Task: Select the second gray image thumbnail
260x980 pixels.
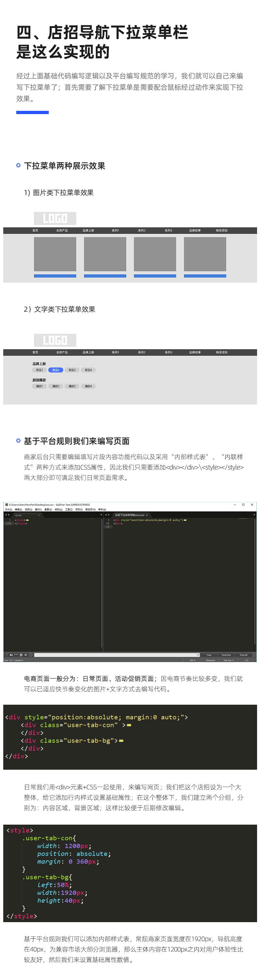Action: tap(105, 254)
